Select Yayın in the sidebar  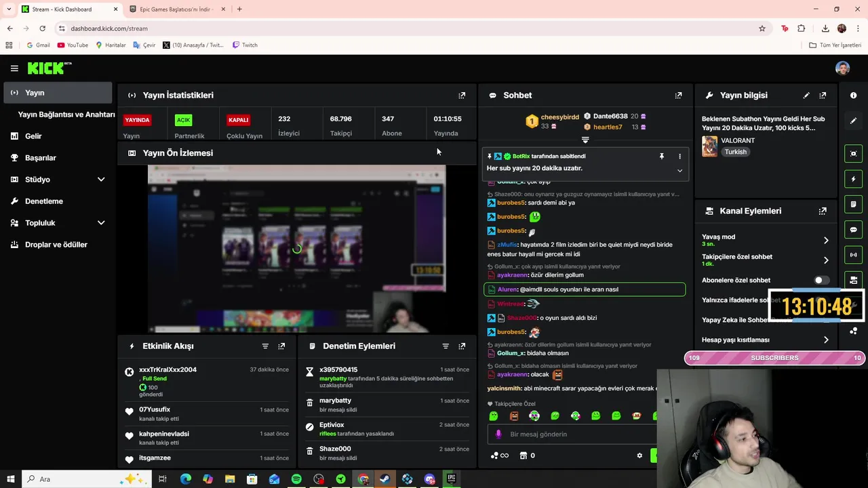pos(58,93)
